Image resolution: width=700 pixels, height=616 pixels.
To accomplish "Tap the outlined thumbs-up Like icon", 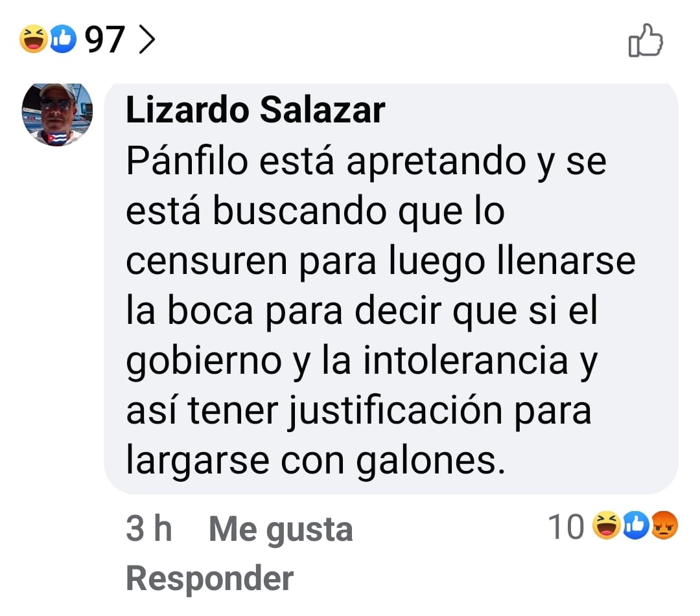I will coord(646,40).
